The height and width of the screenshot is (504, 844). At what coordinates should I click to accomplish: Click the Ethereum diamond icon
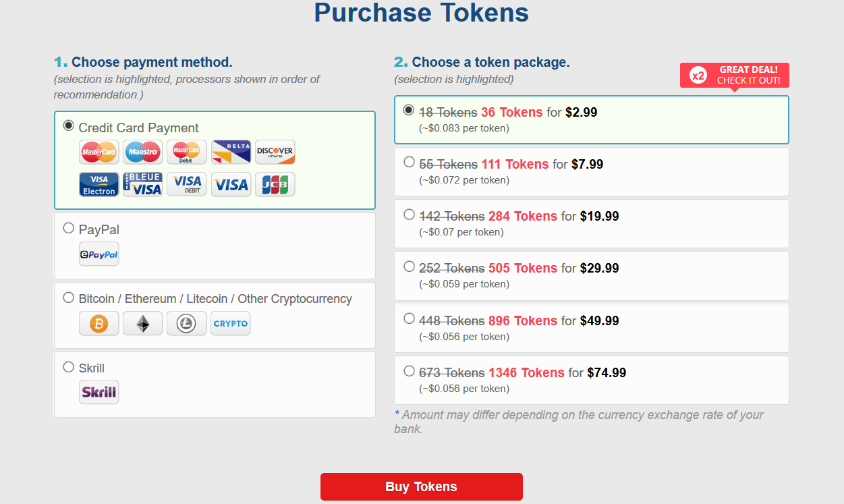coord(143,323)
